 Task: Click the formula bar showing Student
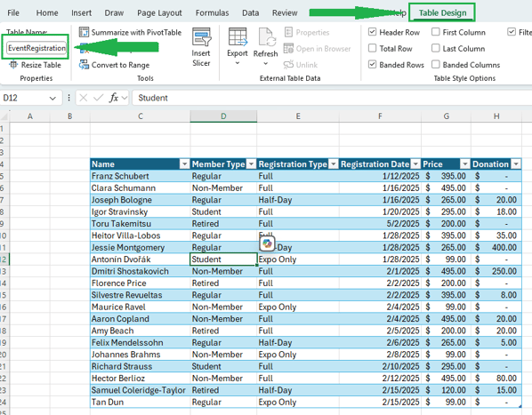click(x=333, y=98)
